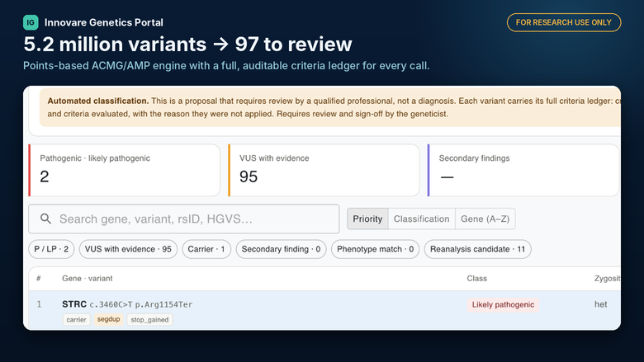The width and height of the screenshot is (644, 362).
Task: Click the Innovare Genetics Portal title
Action: pyautogui.click(x=103, y=22)
